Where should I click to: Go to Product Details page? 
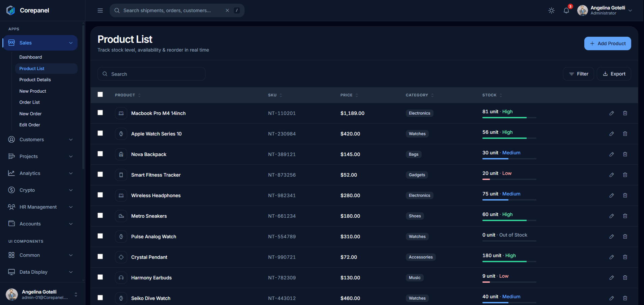[x=35, y=80]
